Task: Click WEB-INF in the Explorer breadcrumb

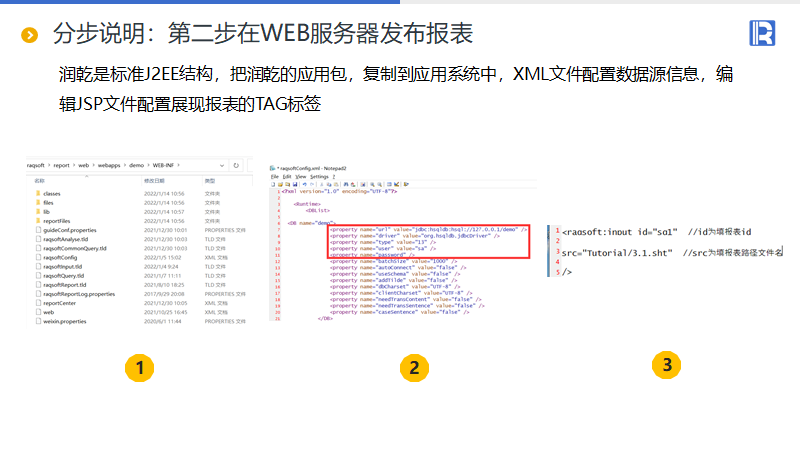Action: pos(163,165)
